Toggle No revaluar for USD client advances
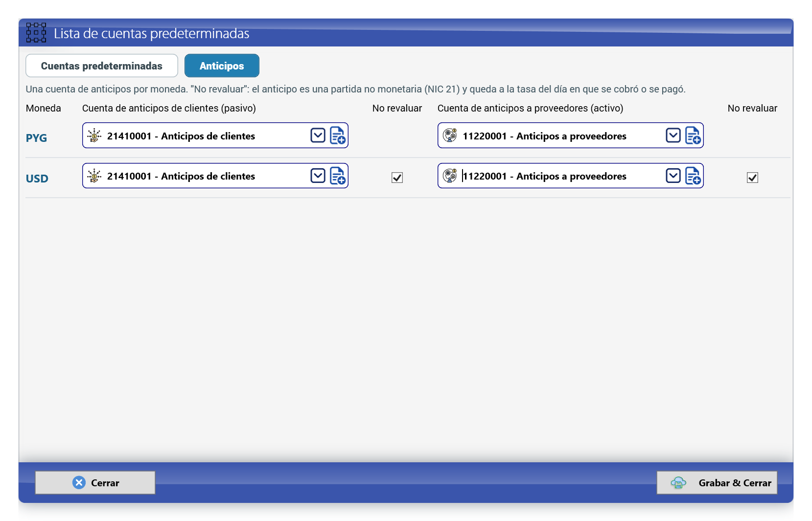The image size is (812, 521). tap(397, 178)
